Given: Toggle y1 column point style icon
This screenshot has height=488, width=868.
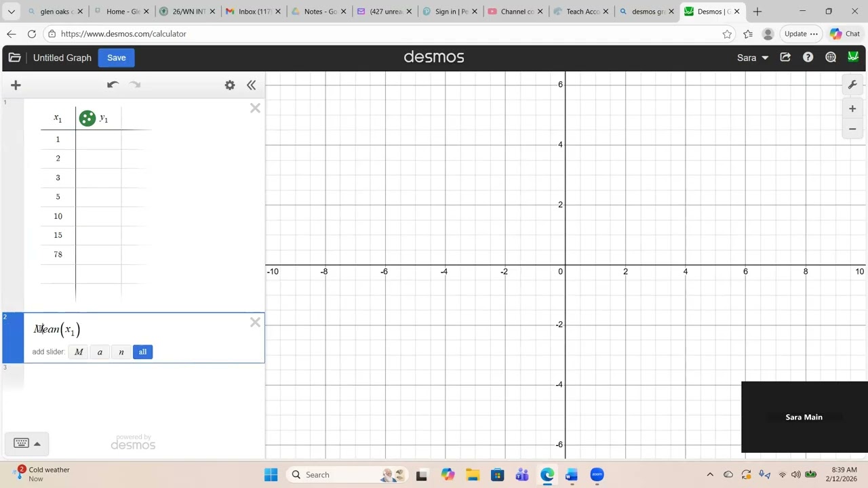Looking at the screenshot, I should pyautogui.click(x=87, y=119).
